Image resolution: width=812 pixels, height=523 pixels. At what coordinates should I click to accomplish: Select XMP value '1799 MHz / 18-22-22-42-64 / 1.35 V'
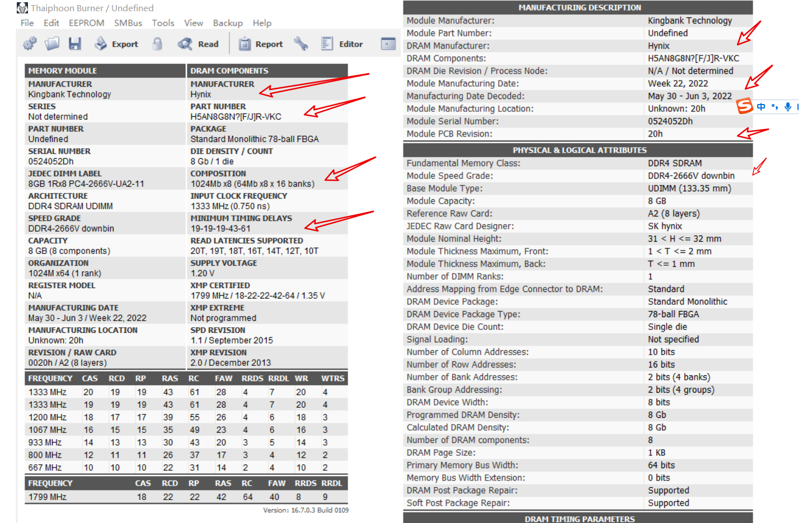click(x=258, y=295)
